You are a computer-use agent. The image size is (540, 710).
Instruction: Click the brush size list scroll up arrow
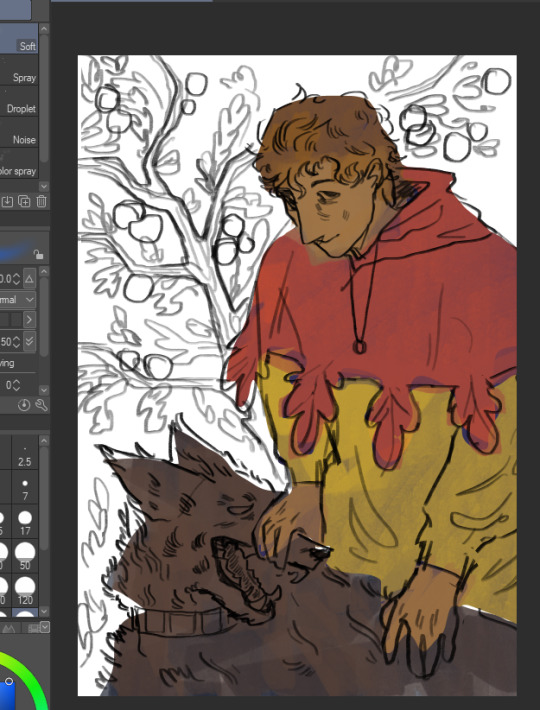coord(44,441)
